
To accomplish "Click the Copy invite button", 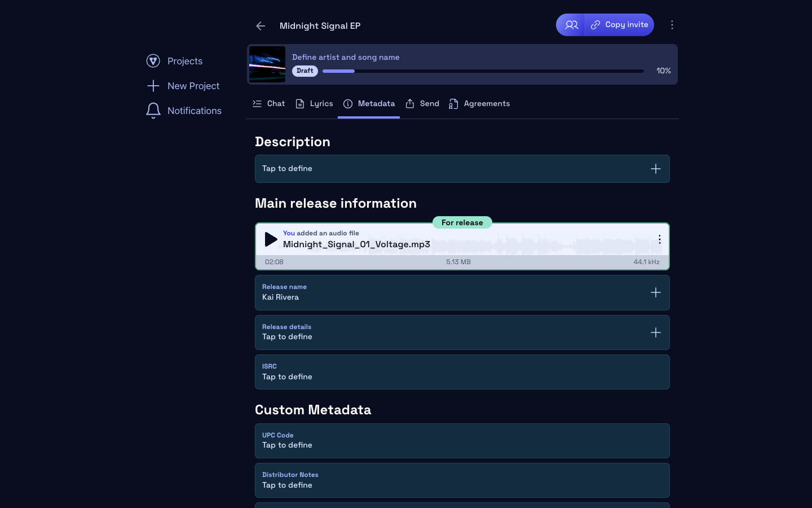I will pos(620,25).
